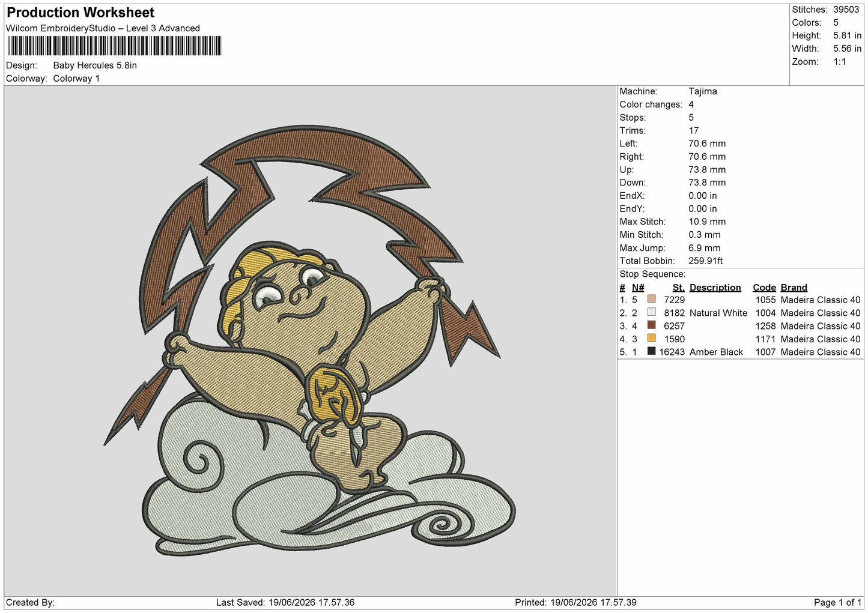This screenshot has width=868, height=613.
Task: Click the 'St.' column header
Action: pyautogui.click(x=678, y=288)
